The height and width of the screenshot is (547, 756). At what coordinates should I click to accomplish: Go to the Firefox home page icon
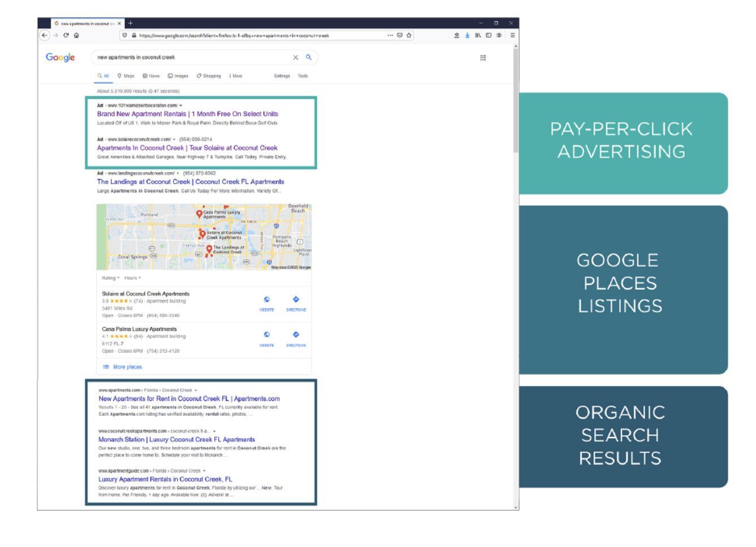76,35
